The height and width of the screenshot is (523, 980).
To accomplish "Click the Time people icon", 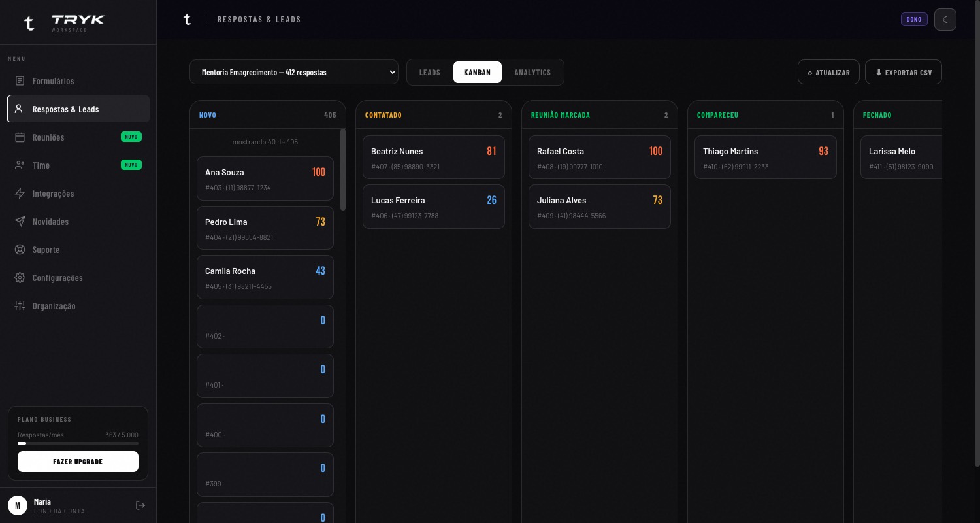I will (20, 165).
